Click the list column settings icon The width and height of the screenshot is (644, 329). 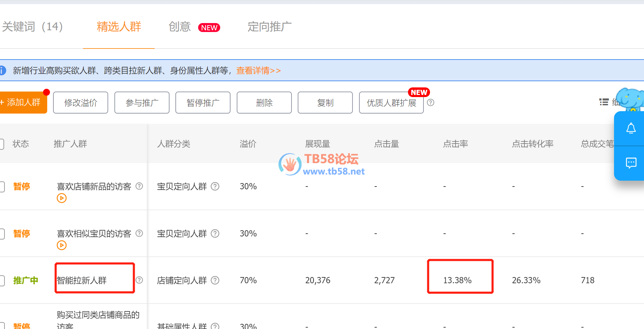604,102
